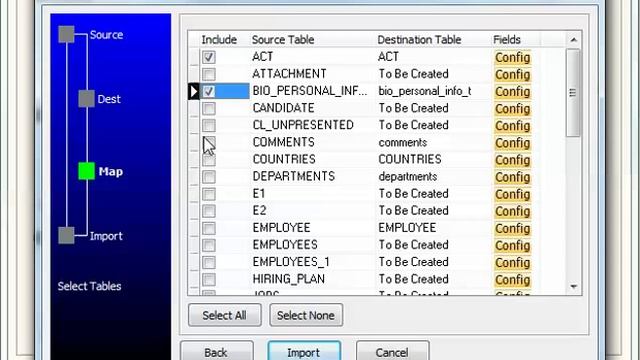
Task: Open Config for the ACT table
Action: [513, 58]
